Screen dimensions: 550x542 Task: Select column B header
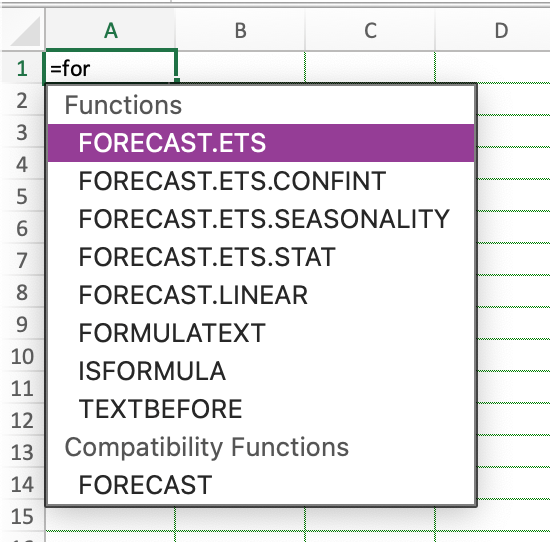[x=240, y=31]
